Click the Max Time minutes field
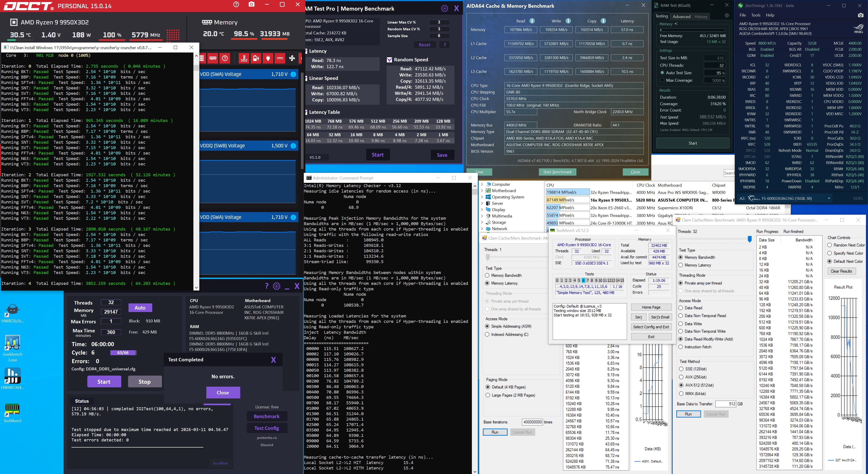868x474 pixels. 111,332
